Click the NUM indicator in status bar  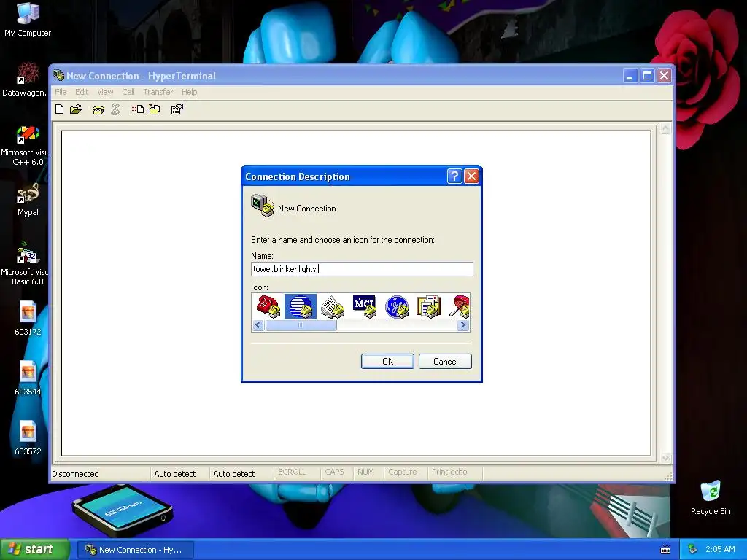(x=365, y=472)
